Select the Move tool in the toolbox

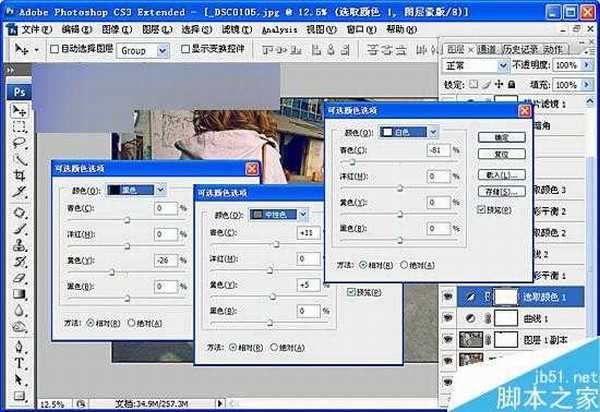click(19, 111)
